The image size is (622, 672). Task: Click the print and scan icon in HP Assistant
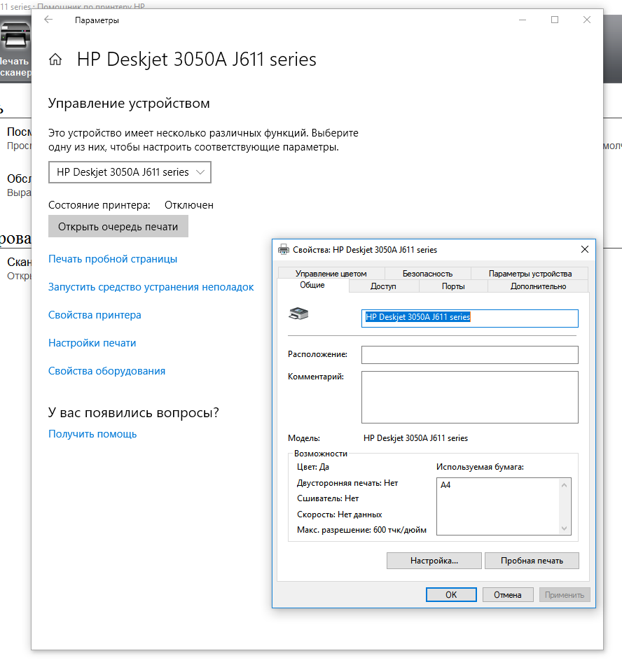pyautogui.click(x=15, y=36)
